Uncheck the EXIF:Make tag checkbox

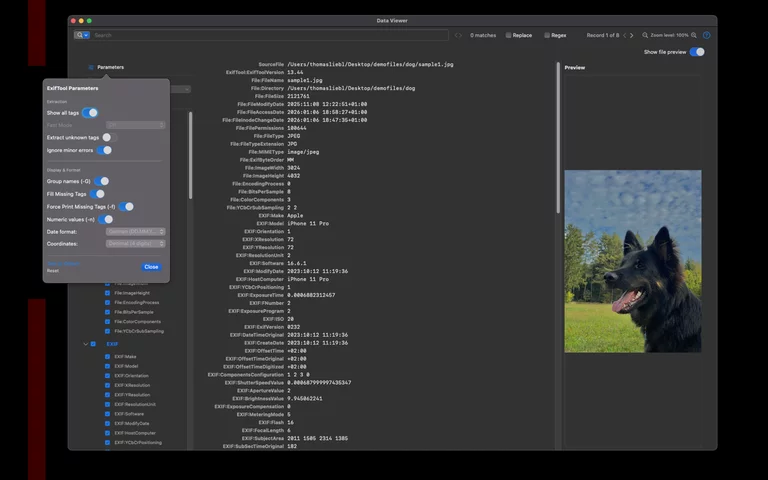107,357
